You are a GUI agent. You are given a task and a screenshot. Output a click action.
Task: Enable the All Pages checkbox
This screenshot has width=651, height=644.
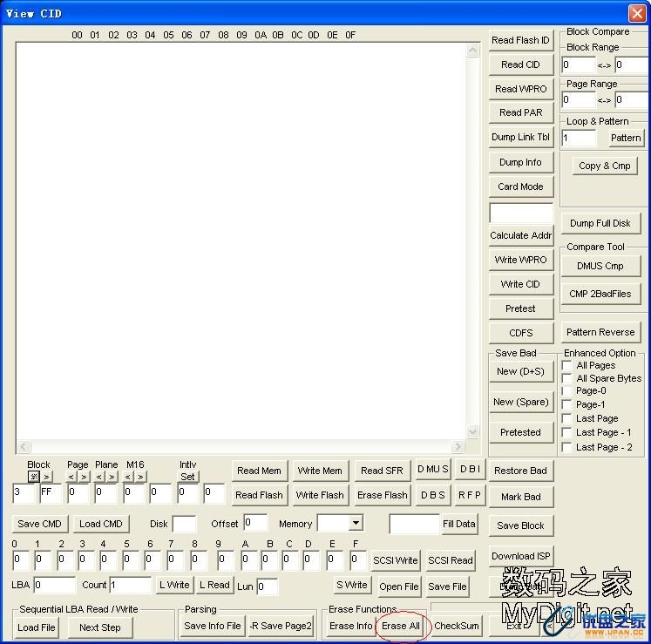pyautogui.click(x=566, y=365)
